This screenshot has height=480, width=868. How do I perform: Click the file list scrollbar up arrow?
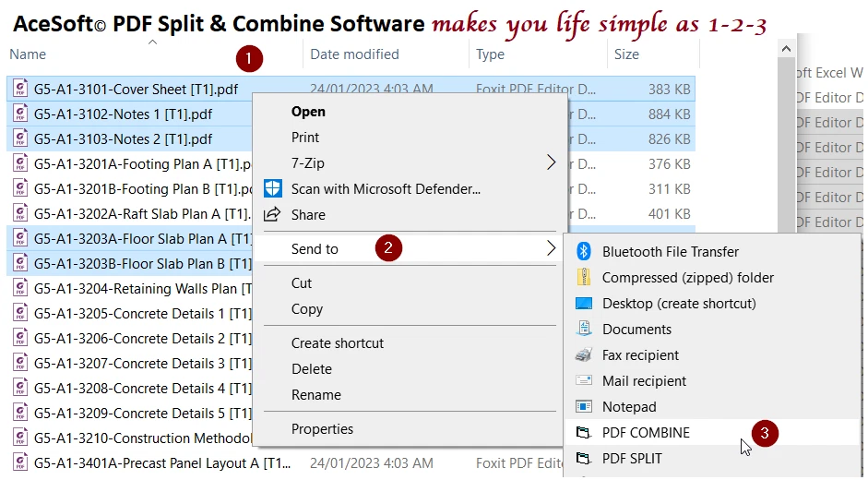click(x=786, y=49)
